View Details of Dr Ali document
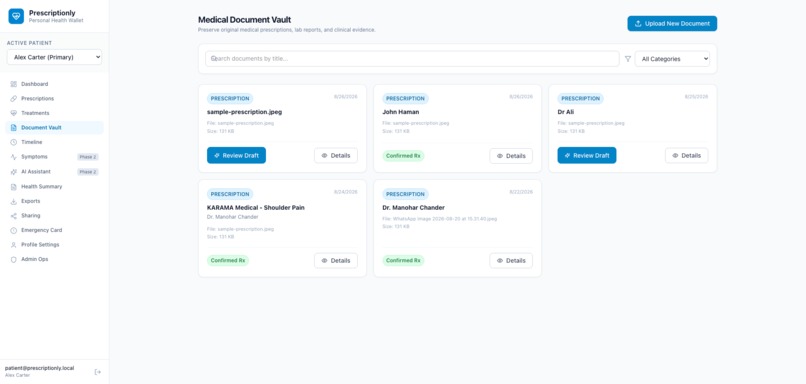The image size is (806, 384). 686,156
